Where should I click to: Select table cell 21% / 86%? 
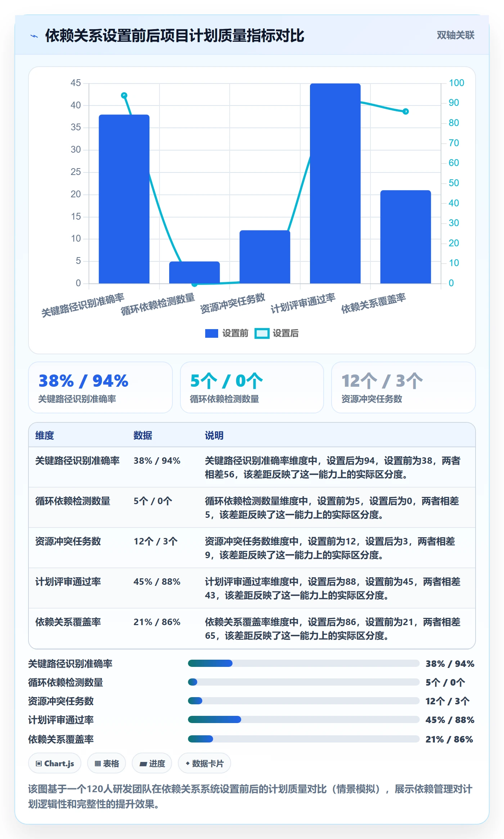(157, 622)
